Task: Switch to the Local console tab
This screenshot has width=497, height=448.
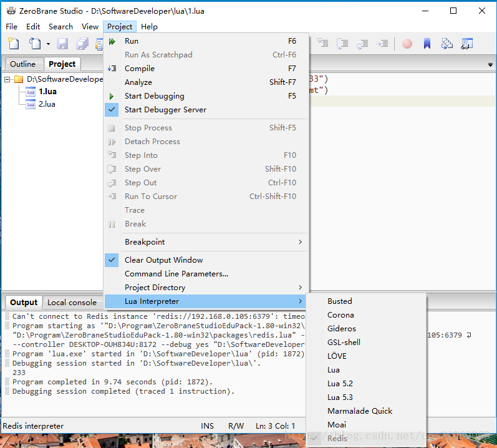Action: tap(72, 303)
